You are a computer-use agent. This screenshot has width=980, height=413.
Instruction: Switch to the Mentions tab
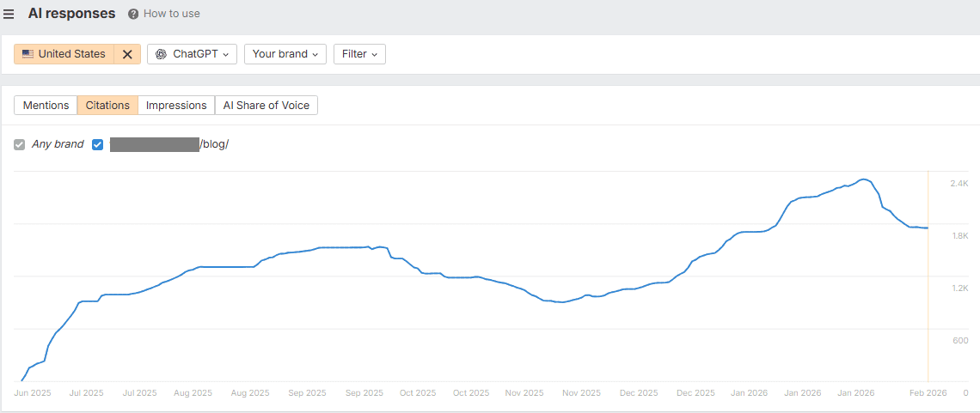pos(46,105)
